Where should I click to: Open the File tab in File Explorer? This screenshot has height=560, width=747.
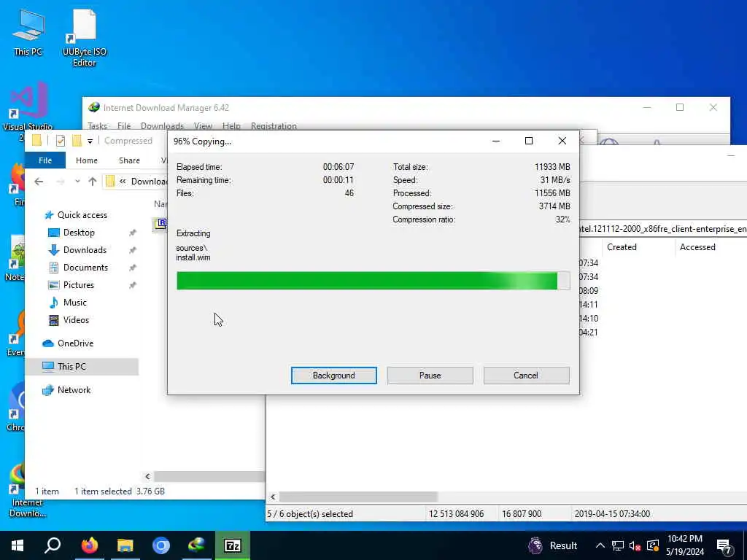coord(45,160)
